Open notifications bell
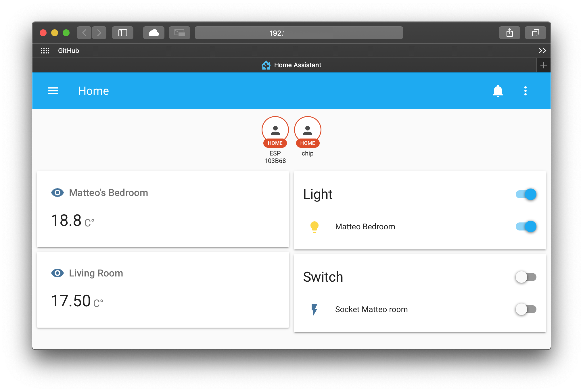This screenshot has width=583, height=392. click(x=498, y=91)
